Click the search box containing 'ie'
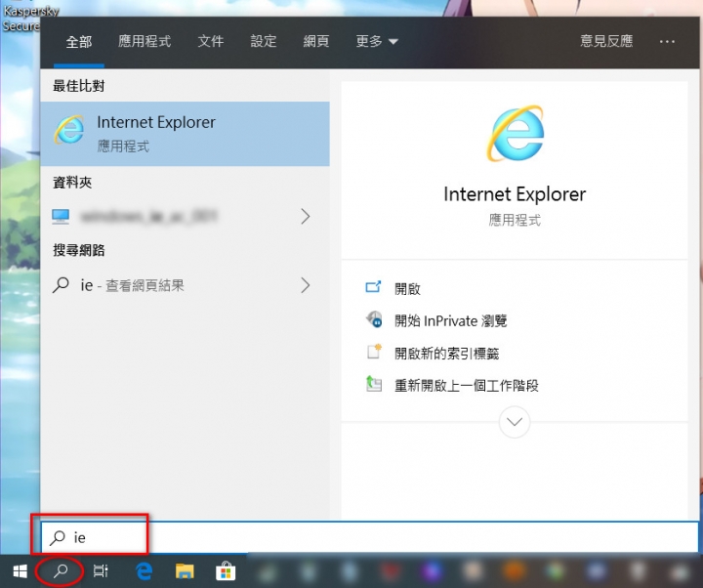The image size is (703, 588). click(x=370, y=537)
